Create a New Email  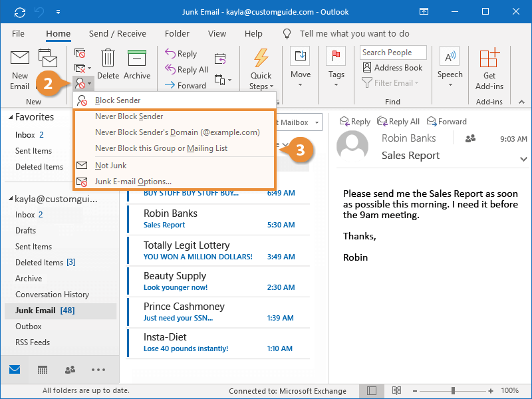[20, 70]
